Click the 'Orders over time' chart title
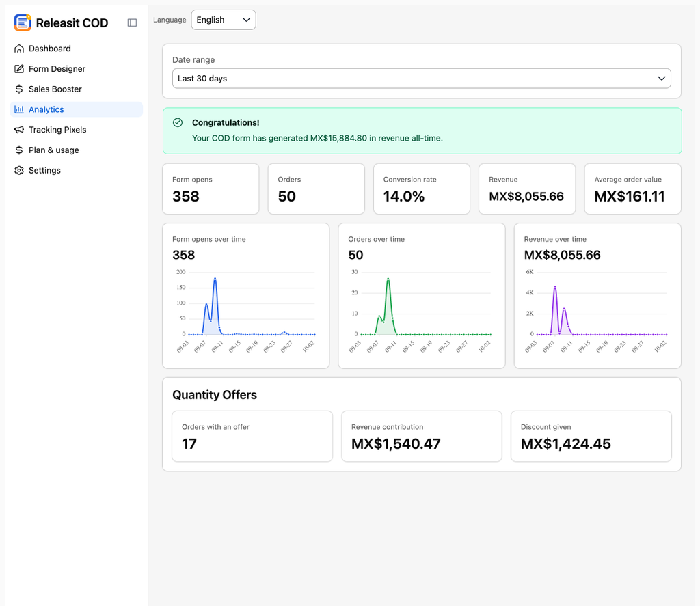This screenshot has height=606, width=700. point(377,239)
